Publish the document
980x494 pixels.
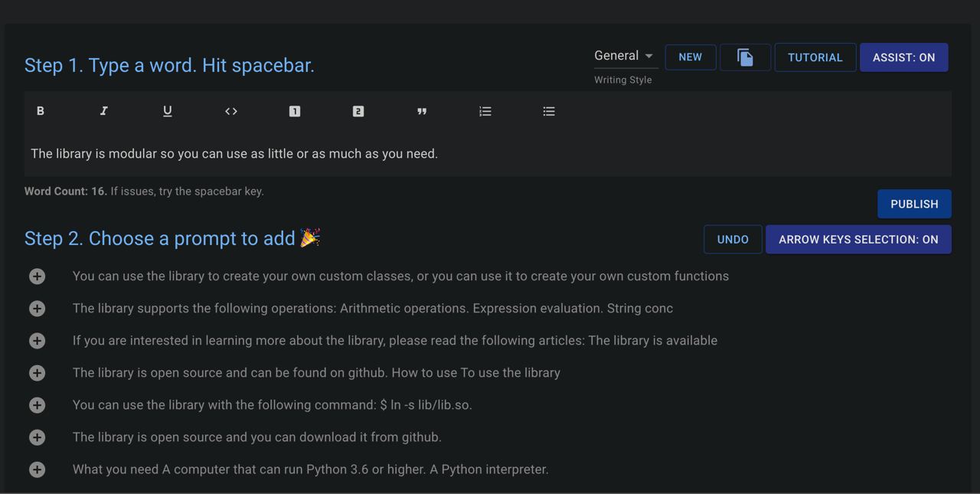click(914, 204)
